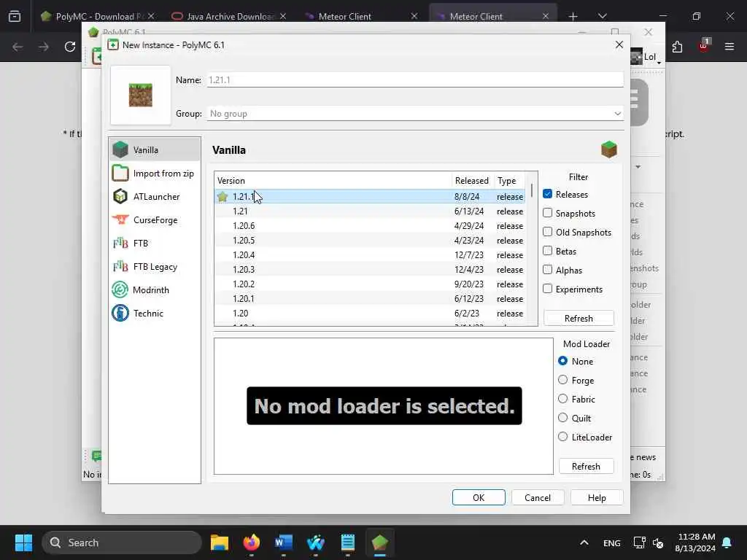Viewport: 747px width, 560px height.
Task: Select Fabric mod loader
Action: point(562,399)
